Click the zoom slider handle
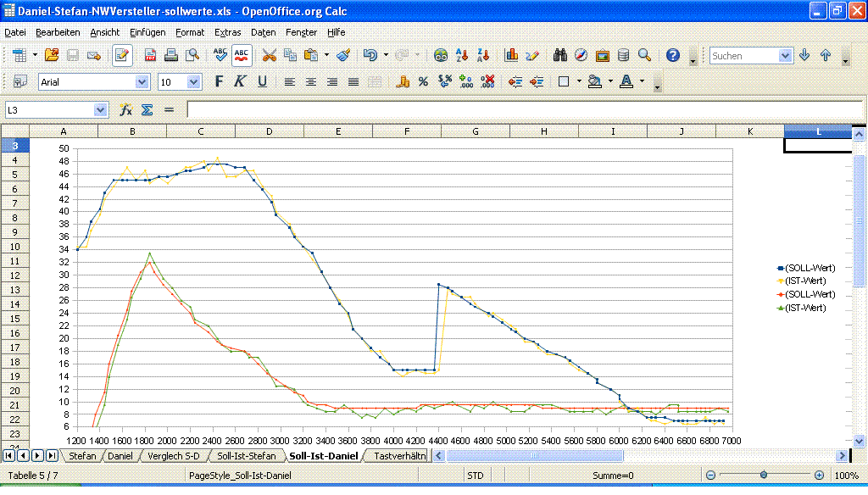 click(764, 475)
